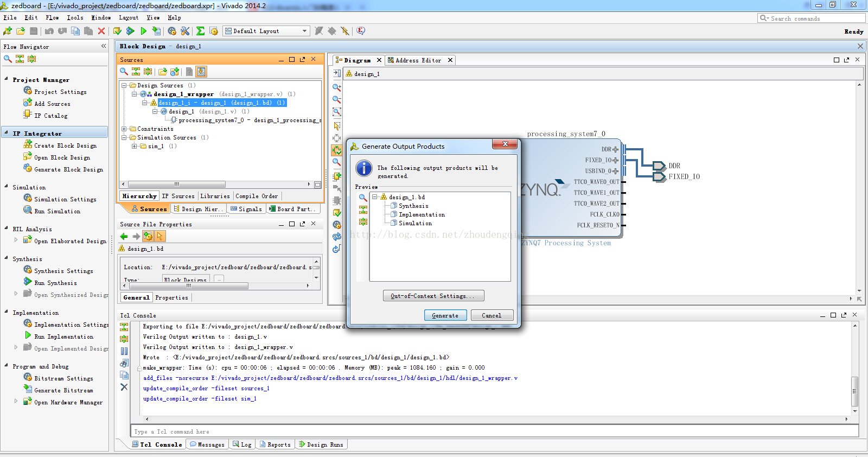Collapse design_1.bd node in dialog preview
This screenshot has height=457, width=868.
coord(374,197)
